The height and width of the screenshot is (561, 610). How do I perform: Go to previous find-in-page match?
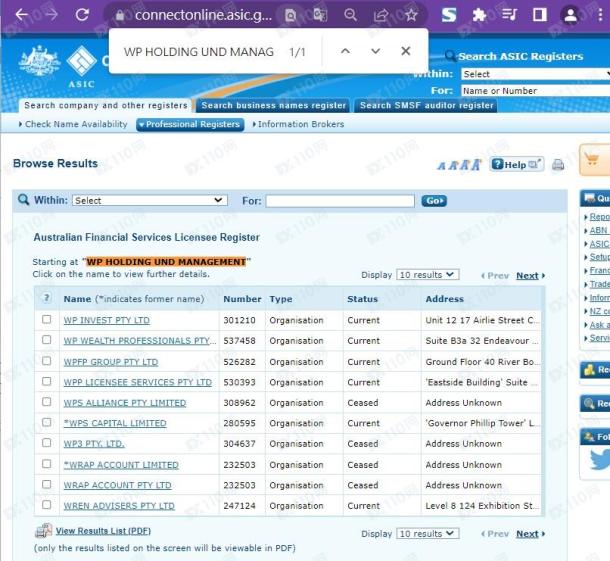pyautogui.click(x=345, y=51)
